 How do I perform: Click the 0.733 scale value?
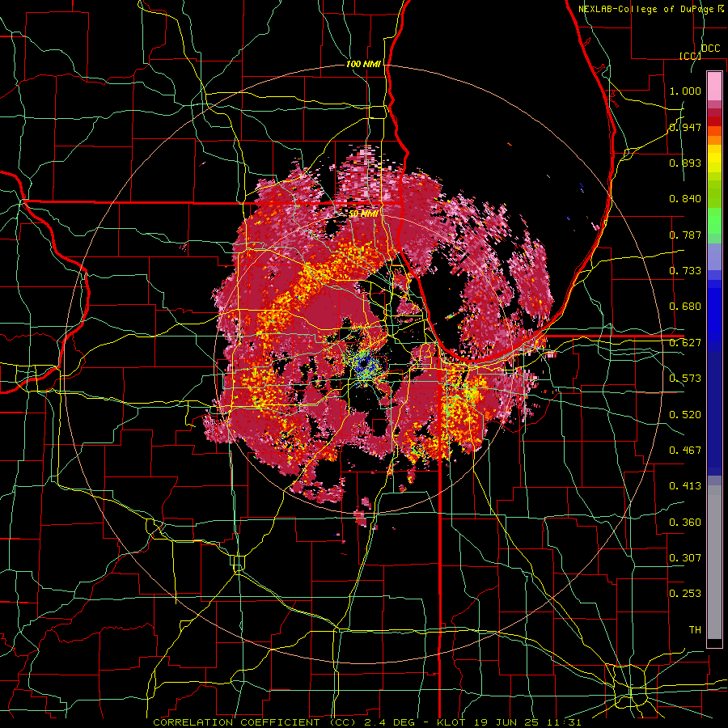tap(685, 271)
